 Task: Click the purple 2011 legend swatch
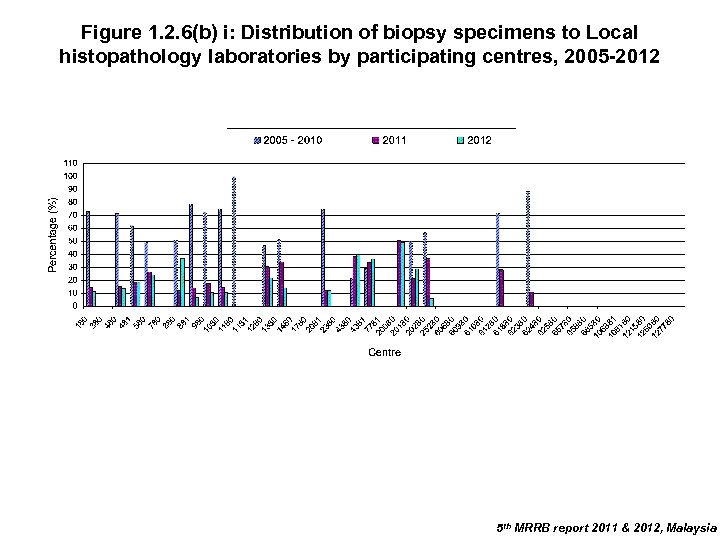coord(376,141)
